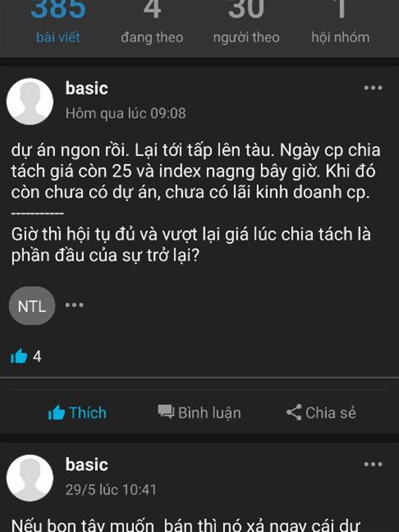Tap the speech bubble comment icon
The image size is (399, 532).
click(166, 412)
